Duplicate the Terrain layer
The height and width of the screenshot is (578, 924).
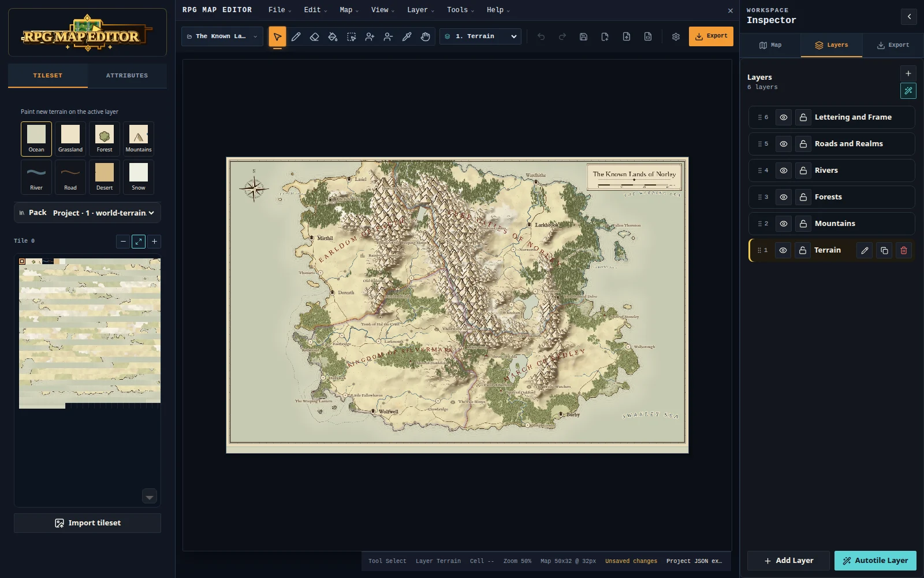(884, 250)
